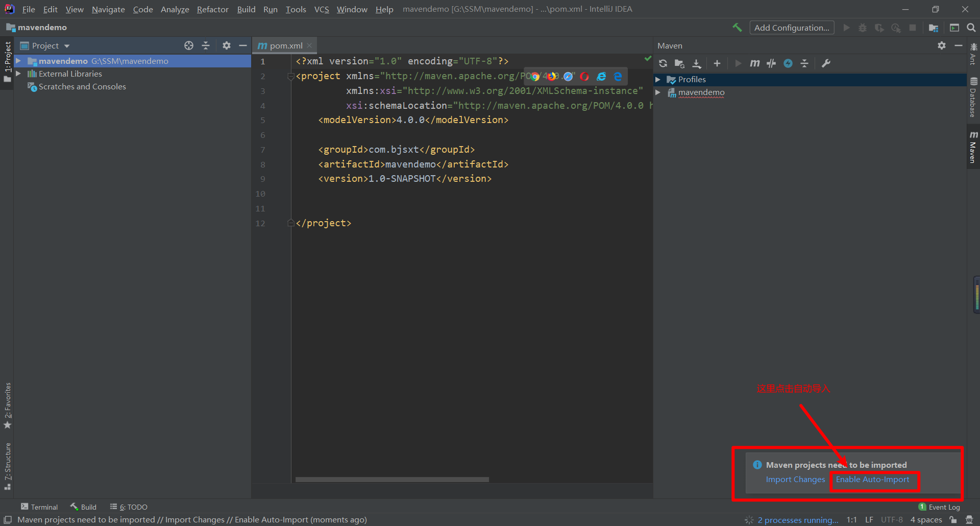Toggle the Structure side tool button

click(7, 466)
